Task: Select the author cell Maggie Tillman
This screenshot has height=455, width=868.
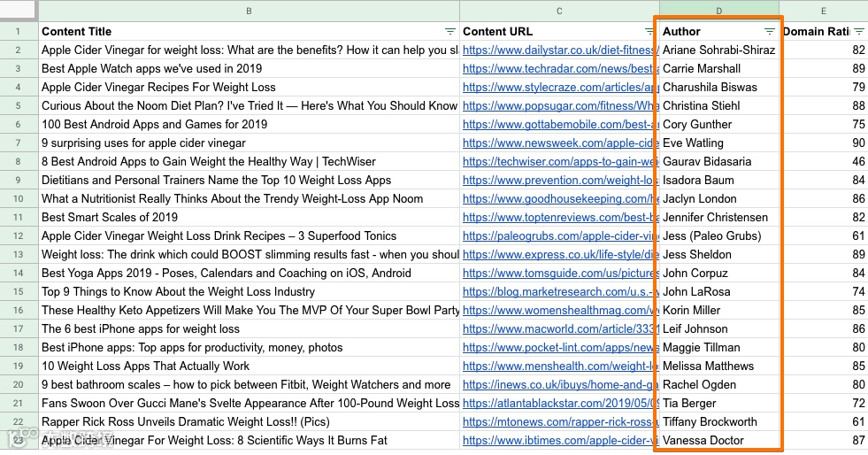Action: click(719, 348)
